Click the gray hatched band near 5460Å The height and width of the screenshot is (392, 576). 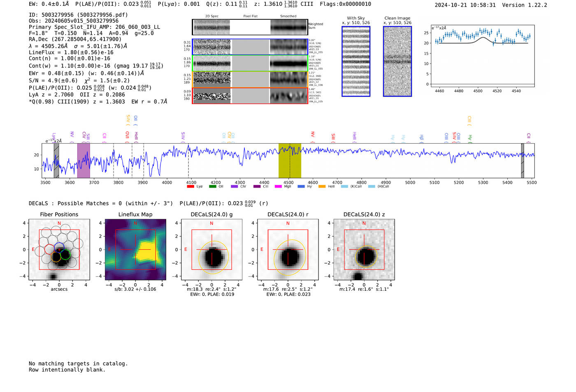[x=523, y=161]
